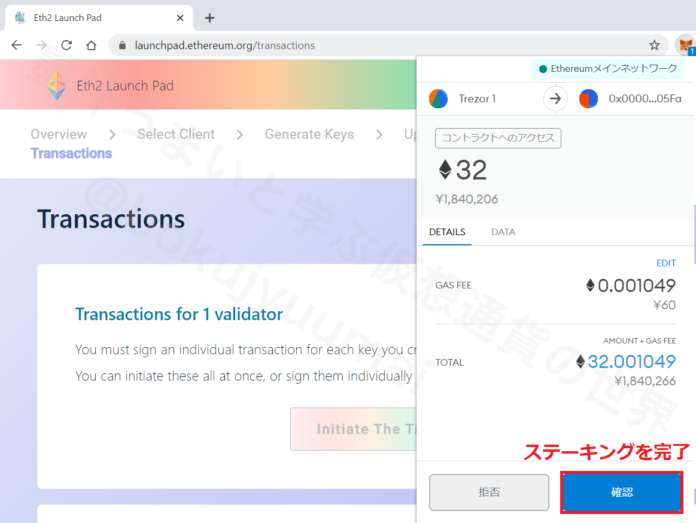Select the DETAILS tab

[x=447, y=232]
